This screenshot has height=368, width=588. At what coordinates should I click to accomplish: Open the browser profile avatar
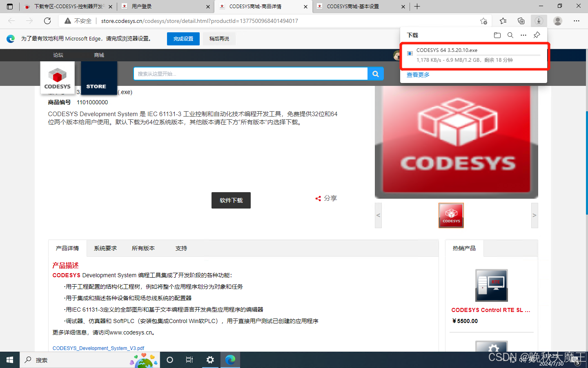click(x=558, y=21)
